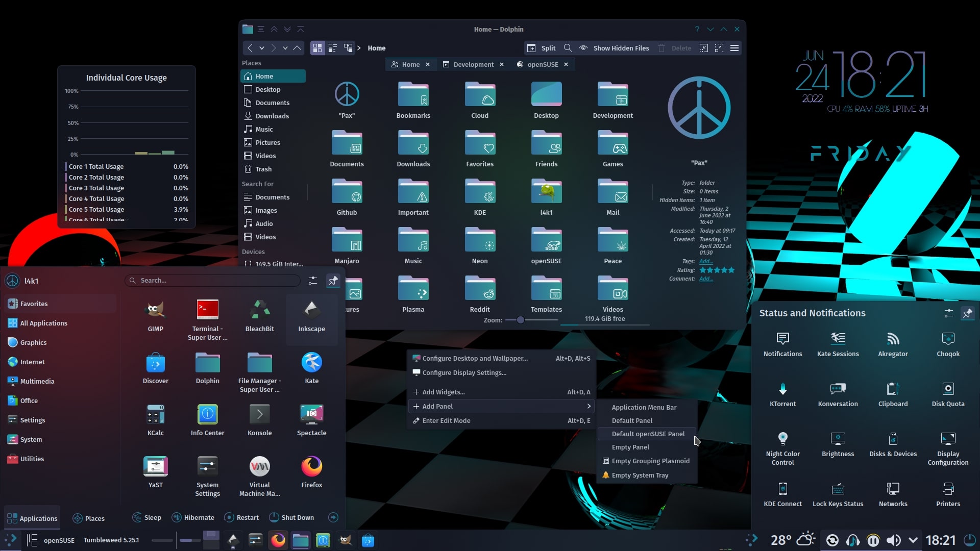Image resolution: width=980 pixels, height=551 pixels.
Task: Open the Reddit folder in Dolphin
Action: pos(480,294)
